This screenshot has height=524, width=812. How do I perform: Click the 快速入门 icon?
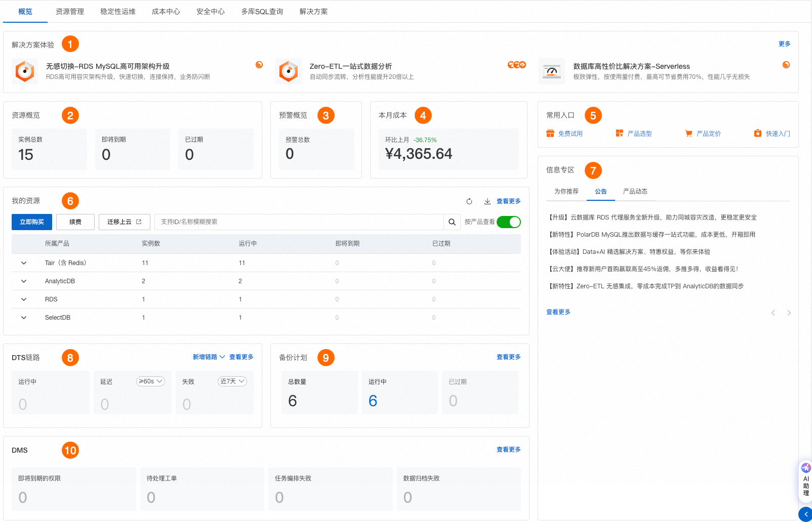pyautogui.click(x=758, y=133)
